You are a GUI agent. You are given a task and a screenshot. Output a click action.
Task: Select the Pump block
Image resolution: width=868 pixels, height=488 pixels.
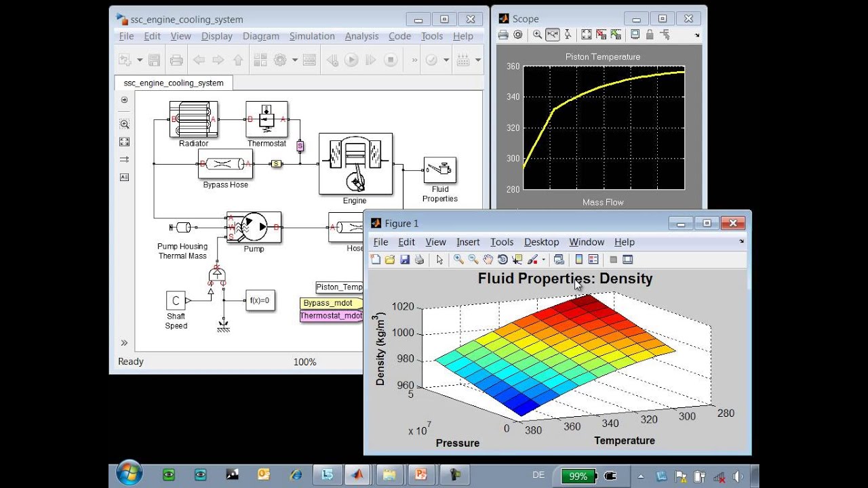pyautogui.click(x=254, y=227)
